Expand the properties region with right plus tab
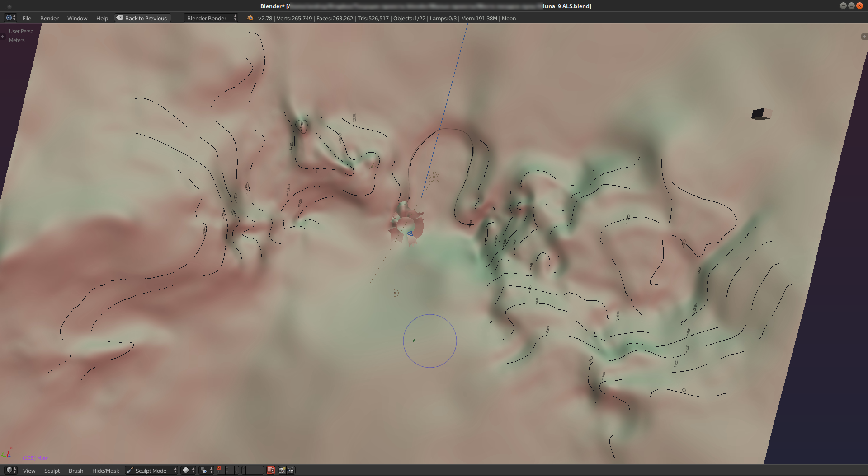The width and height of the screenshot is (868, 476). click(x=864, y=37)
